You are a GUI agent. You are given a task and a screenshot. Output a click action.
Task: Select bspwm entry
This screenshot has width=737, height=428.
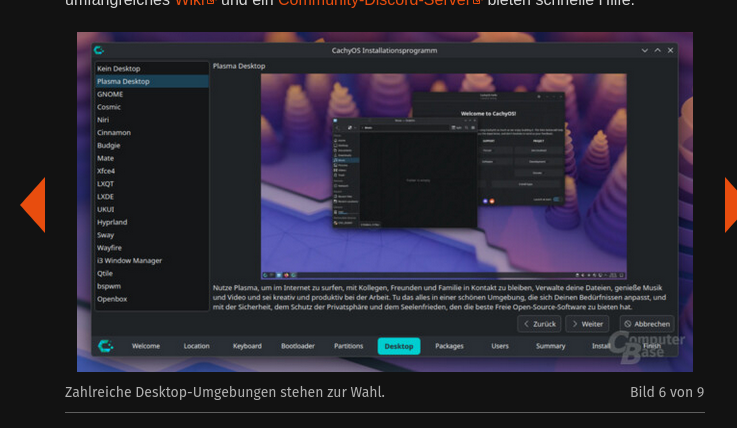(152, 286)
